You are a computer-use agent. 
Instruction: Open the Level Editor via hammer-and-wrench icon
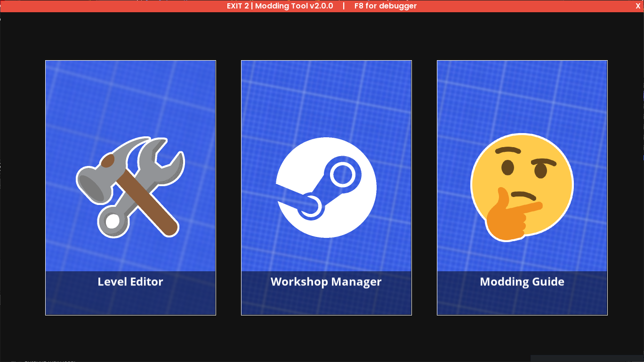click(x=130, y=187)
